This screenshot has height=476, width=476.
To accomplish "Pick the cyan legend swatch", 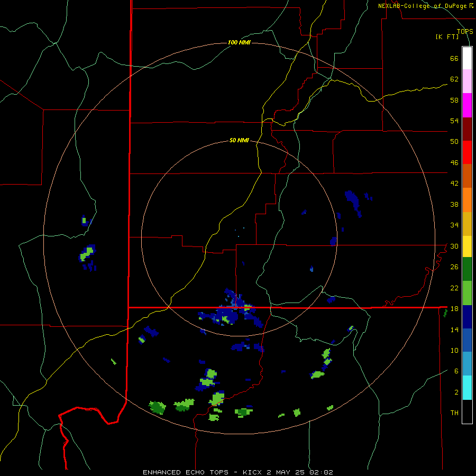I will coord(467,388).
